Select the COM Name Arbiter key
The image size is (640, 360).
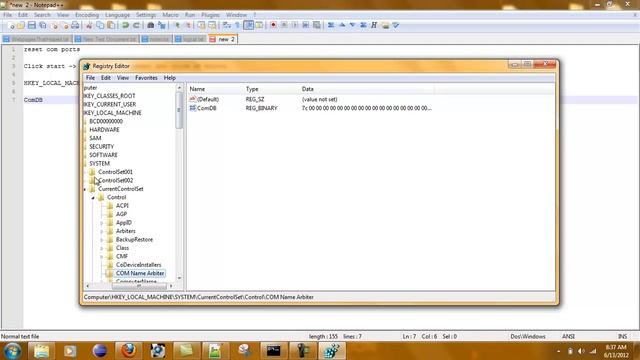[x=140, y=273]
